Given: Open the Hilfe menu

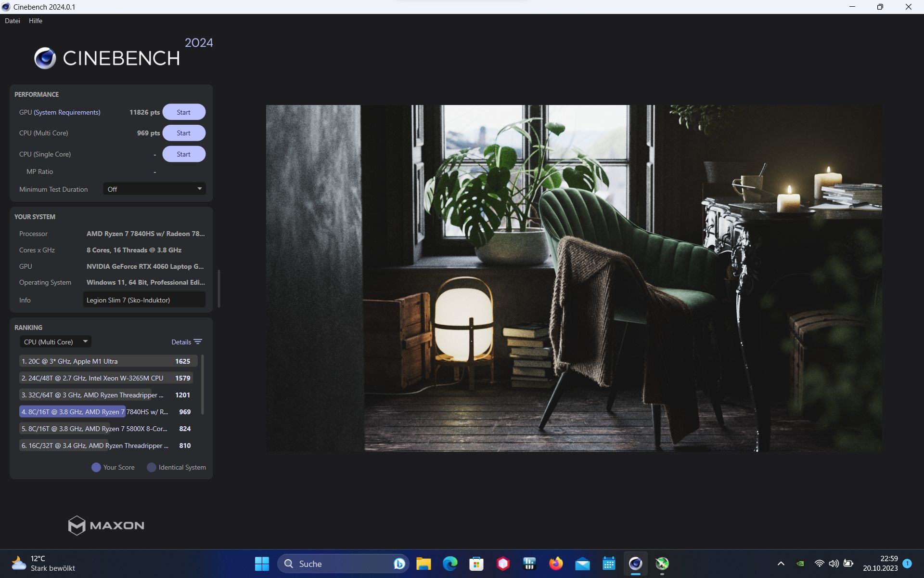Looking at the screenshot, I should (x=36, y=21).
